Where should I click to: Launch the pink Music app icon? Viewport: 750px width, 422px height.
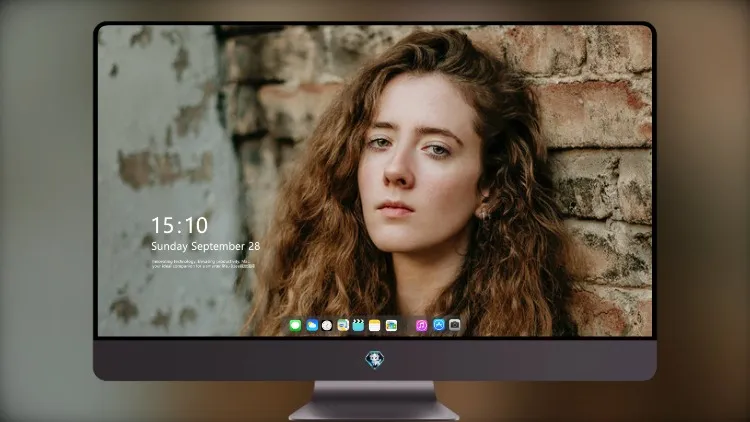click(x=421, y=326)
